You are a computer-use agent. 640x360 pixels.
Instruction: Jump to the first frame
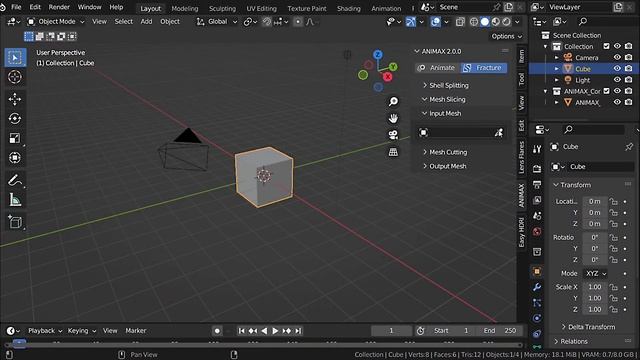[242, 331]
